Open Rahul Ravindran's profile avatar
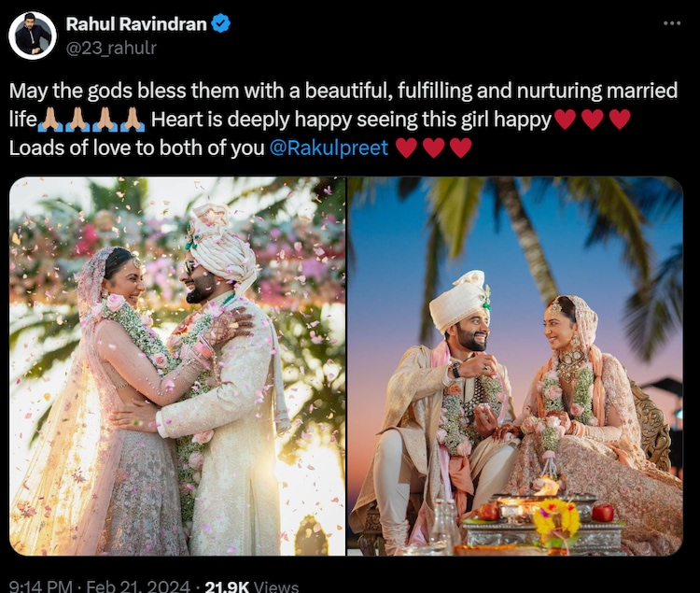The height and width of the screenshot is (593, 700). point(33,35)
